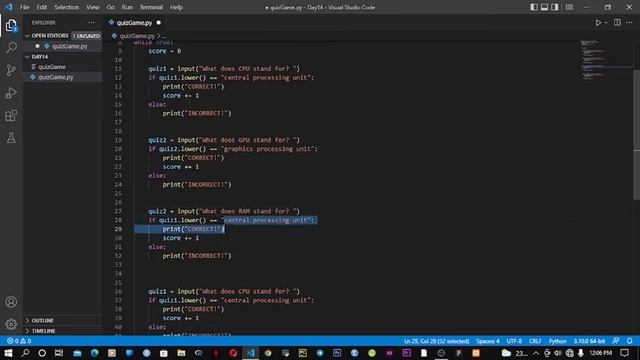The height and width of the screenshot is (360, 640).
Task: Open the Windows Action Center
Action: [x=624, y=353]
